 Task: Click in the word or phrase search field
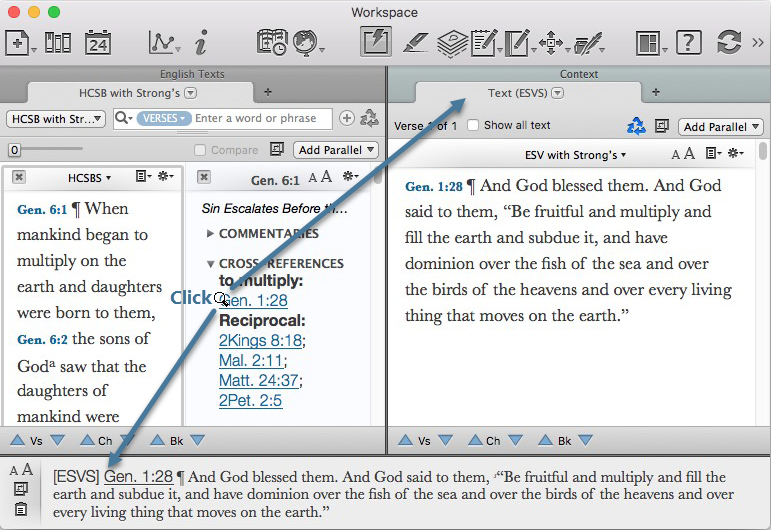(260, 118)
